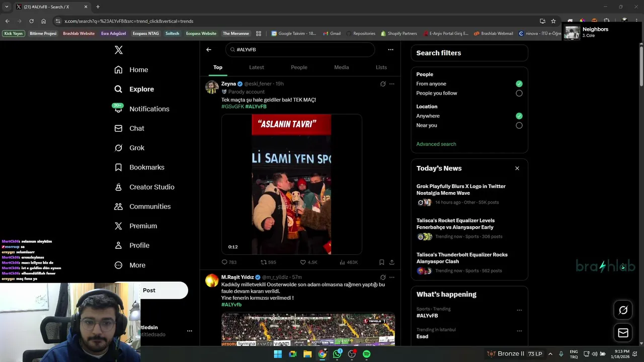
Task: Open Bookmarks in sidebar
Action: 139,167
